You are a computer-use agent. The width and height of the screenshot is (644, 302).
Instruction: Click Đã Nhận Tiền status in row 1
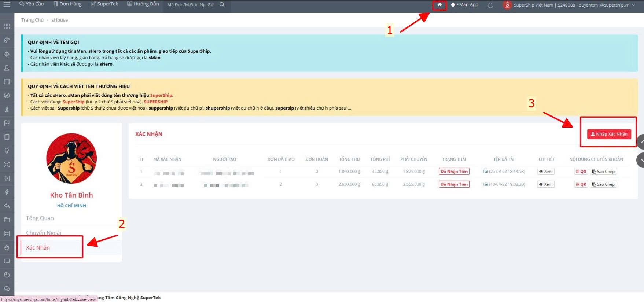coord(454,172)
